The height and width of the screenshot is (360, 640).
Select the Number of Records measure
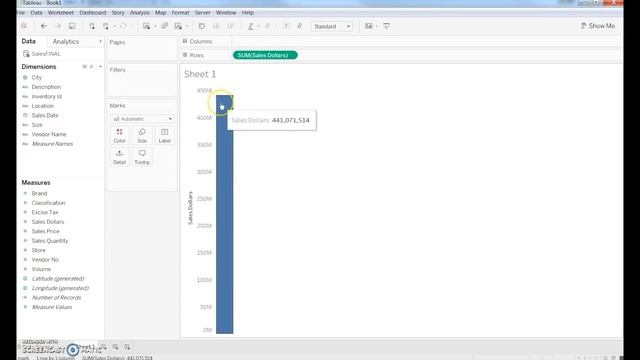[x=56, y=298]
